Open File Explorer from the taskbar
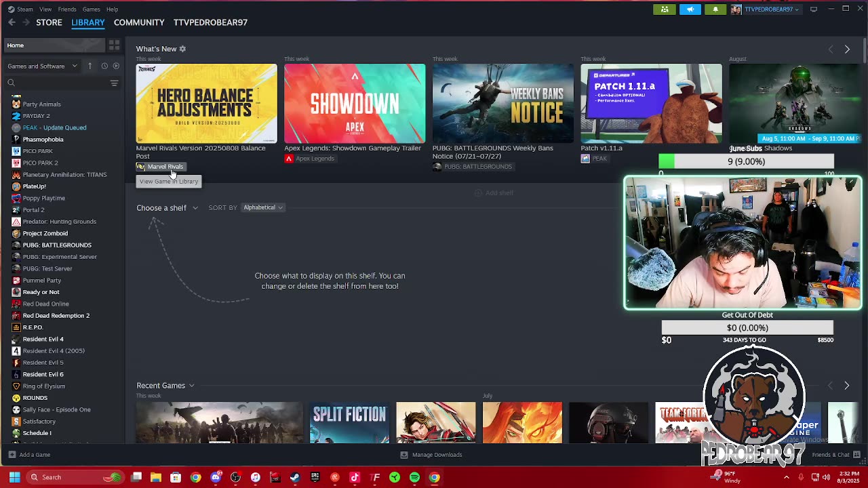This screenshot has width=868, height=488. (x=156, y=477)
